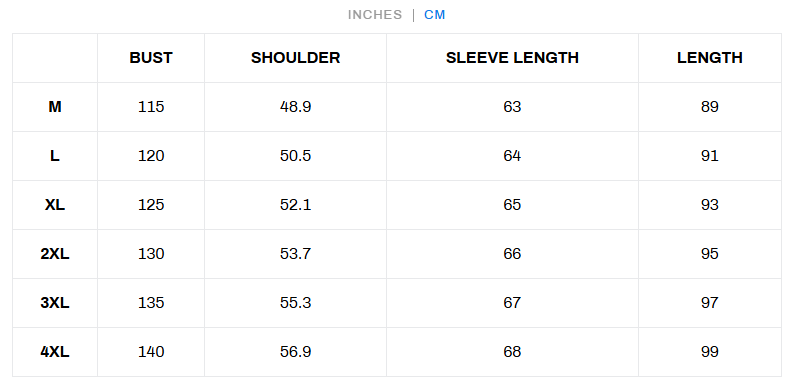The image size is (795, 390).
Task: Switch size chart units to INCHES
Action: (375, 15)
